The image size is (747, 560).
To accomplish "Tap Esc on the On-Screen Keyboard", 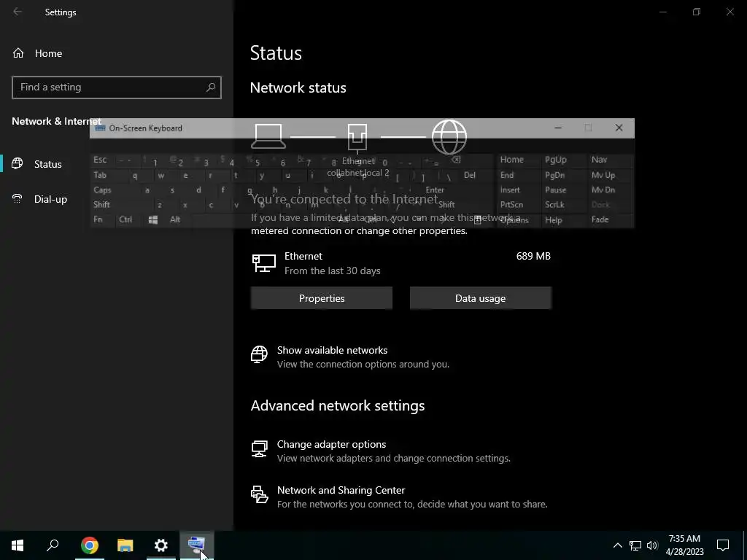I will click(x=101, y=160).
